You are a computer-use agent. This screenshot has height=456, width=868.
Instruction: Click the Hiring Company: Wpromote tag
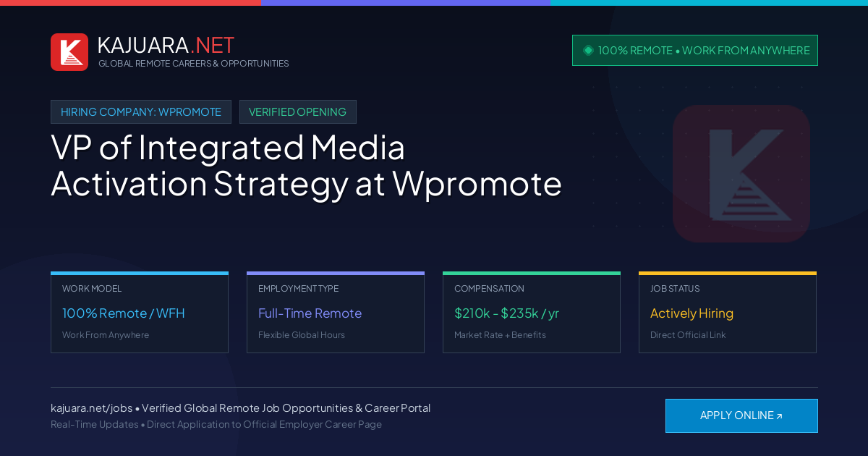pos(141,112)
